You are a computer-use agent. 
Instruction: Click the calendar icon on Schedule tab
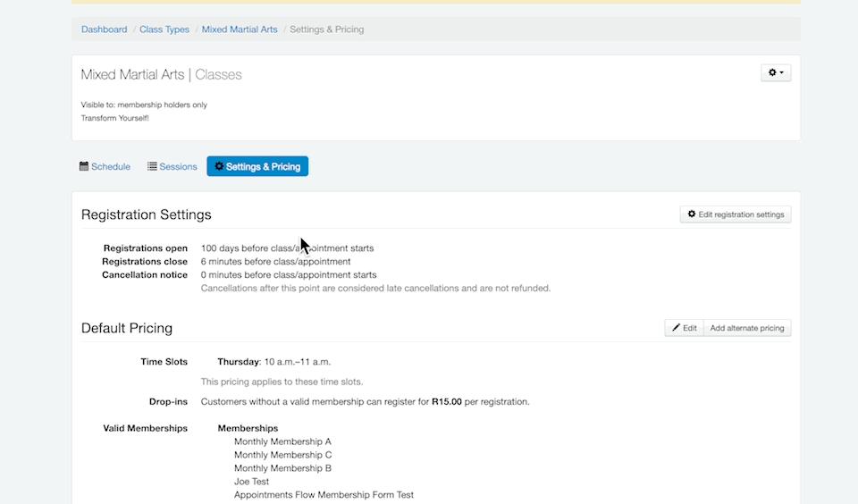84,166
